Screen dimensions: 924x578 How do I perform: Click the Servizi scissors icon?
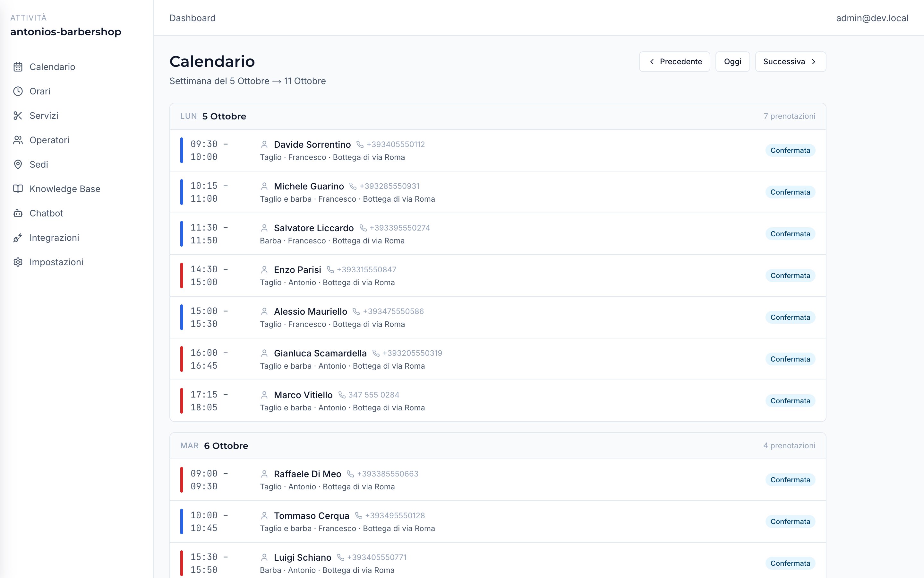18,116
